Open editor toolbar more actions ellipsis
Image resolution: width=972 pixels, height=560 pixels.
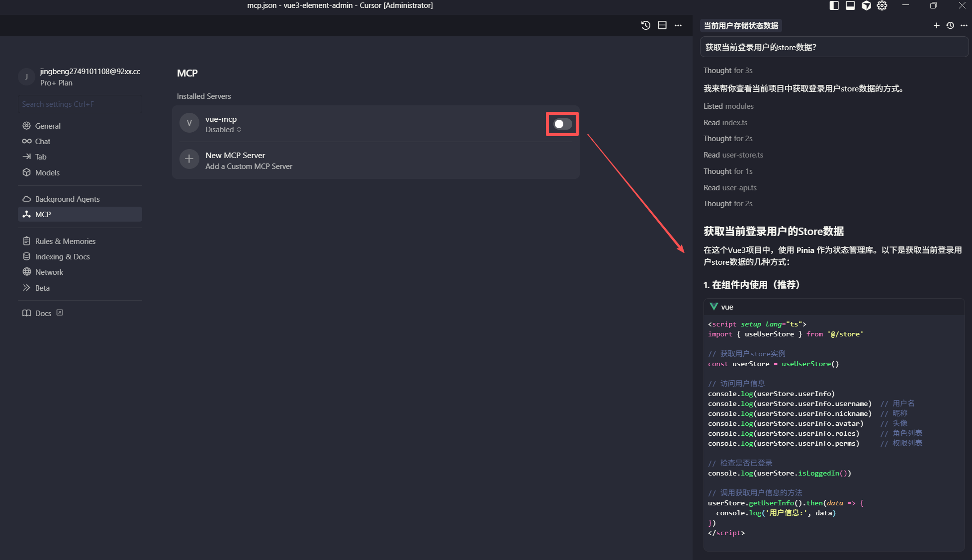pyautogui.click(x=678, y=25)
